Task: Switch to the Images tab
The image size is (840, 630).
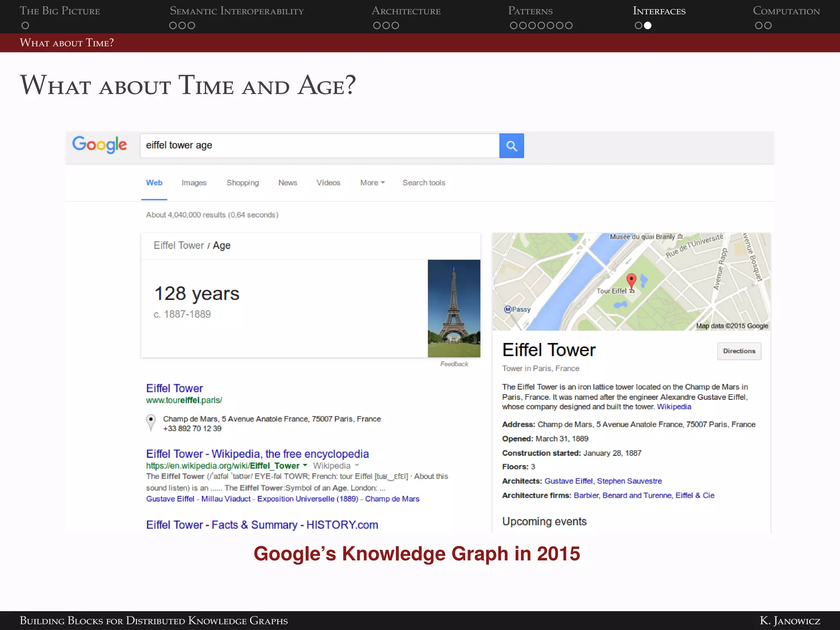Action: coord(194,183)
